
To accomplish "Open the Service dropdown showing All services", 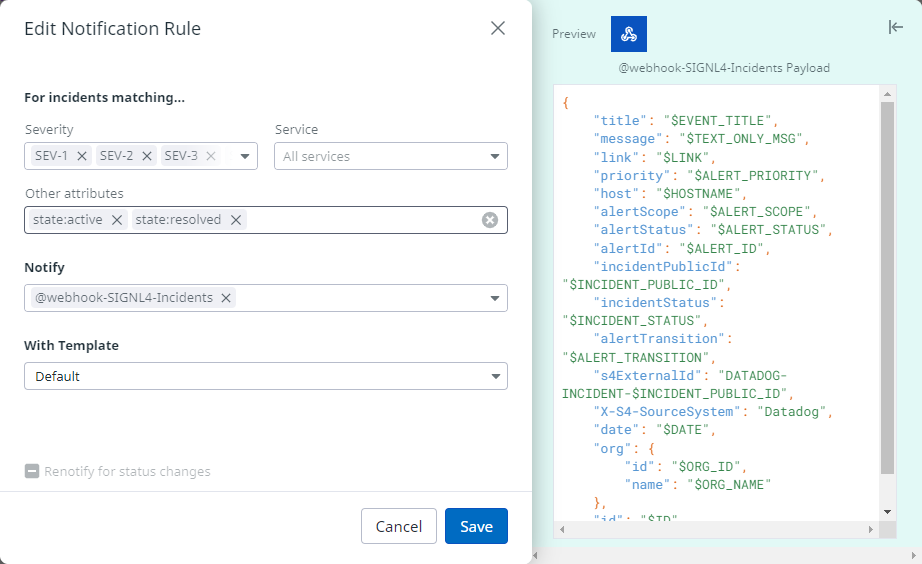I will 390,156.
